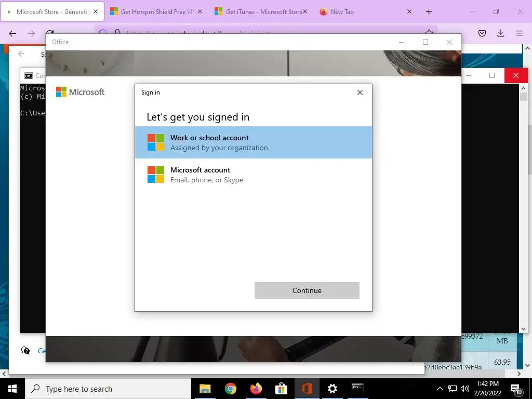The image size is (532, 399).
Task: Open Firefox downloads panel
Action: point(500,33)
